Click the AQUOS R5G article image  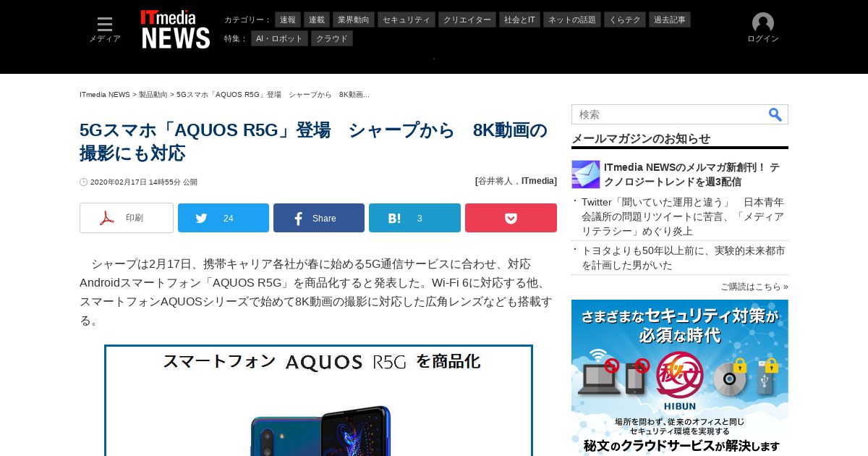pyautogui.click(x=318, y=400)
